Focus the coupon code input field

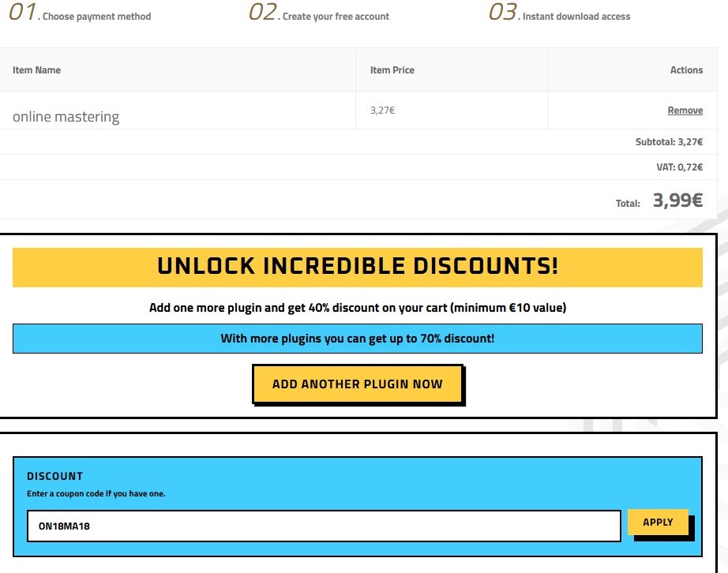324,526
